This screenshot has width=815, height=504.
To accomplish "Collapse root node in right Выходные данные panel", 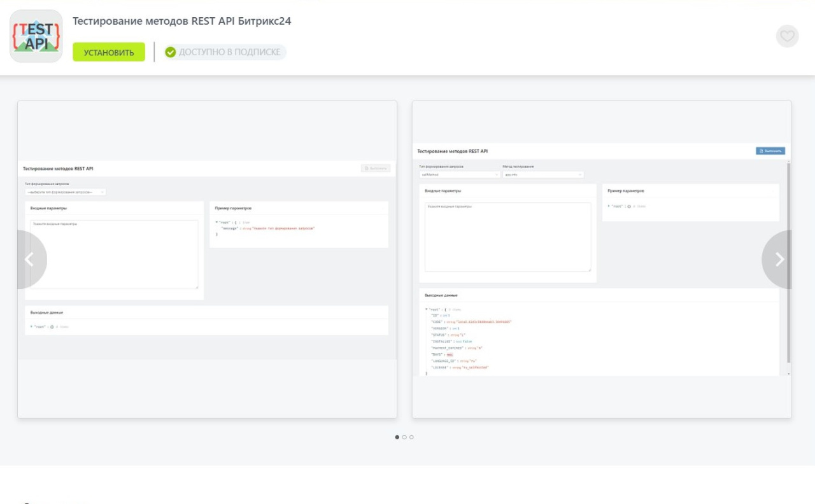I will click(426, 309).
